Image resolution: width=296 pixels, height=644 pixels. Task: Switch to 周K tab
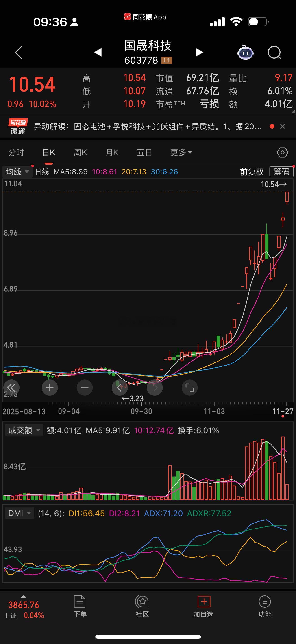point(80,152)
